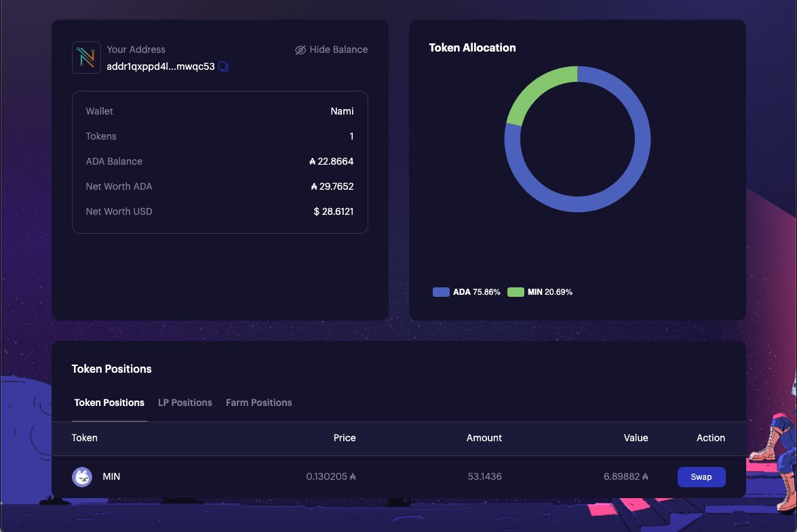This screenshot has height=532, width=797.
Task: Click the Net Worth USD value $ 28.6121
Action: point(334,211)
